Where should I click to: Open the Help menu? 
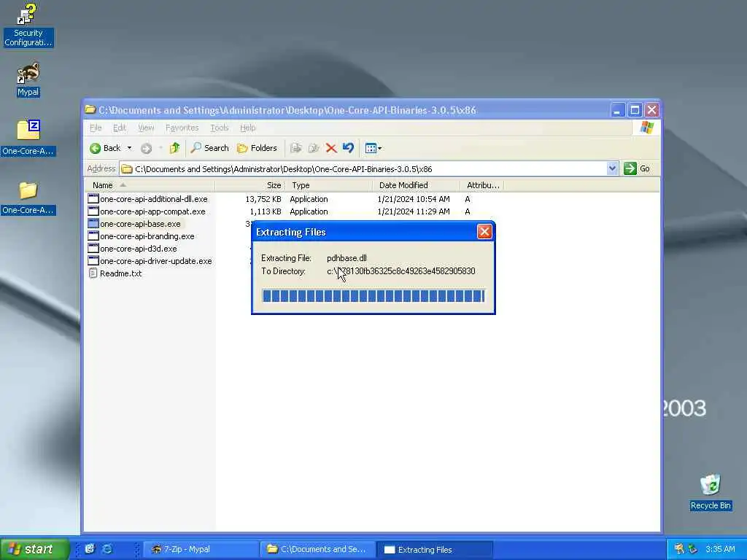point(248,128)
